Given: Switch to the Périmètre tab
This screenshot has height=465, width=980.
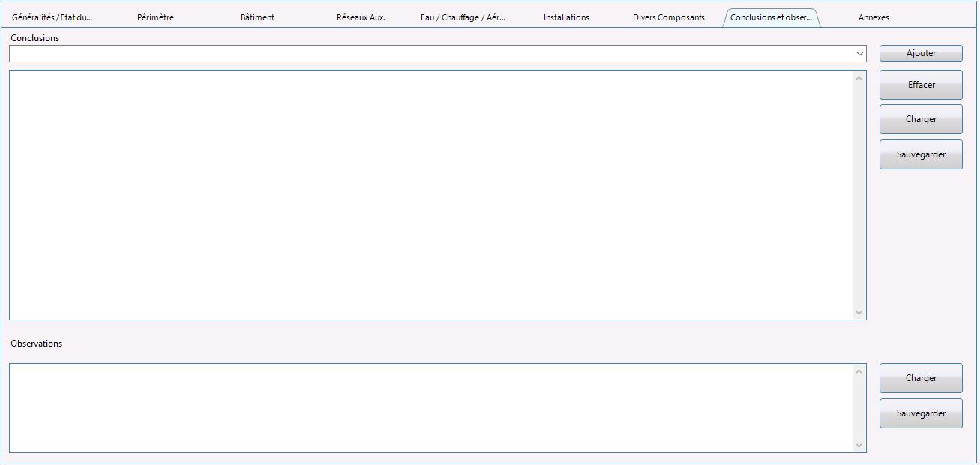Looking at the screenshot, I should [x=155, y=17].
